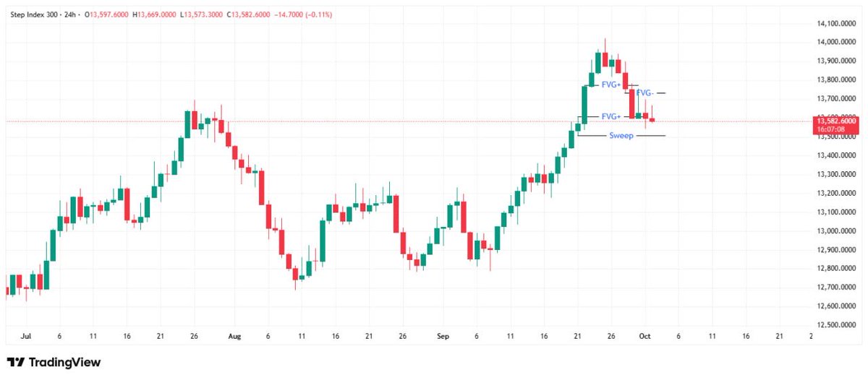Image resolution: width=868 pixels, height=380 pixels.
Task: Click the TradingView logo
Action: (54, 363)
